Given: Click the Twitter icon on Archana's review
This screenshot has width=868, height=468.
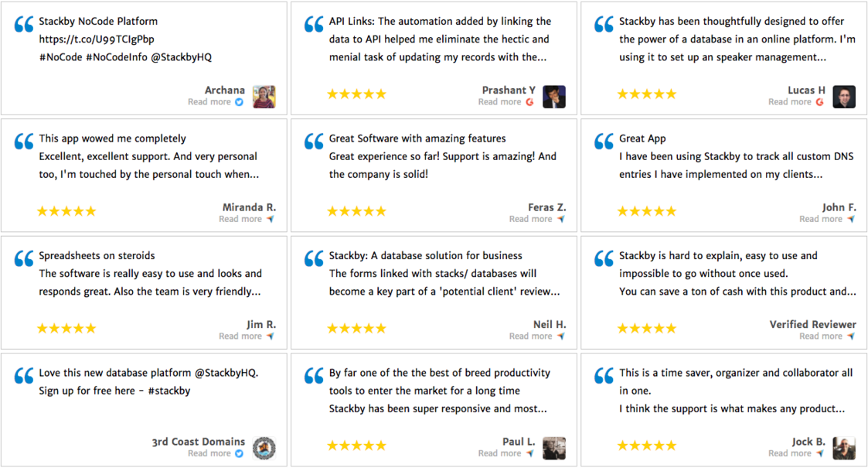Looking at the screenshot, I should pyautogui.click(x=239, y=102).
